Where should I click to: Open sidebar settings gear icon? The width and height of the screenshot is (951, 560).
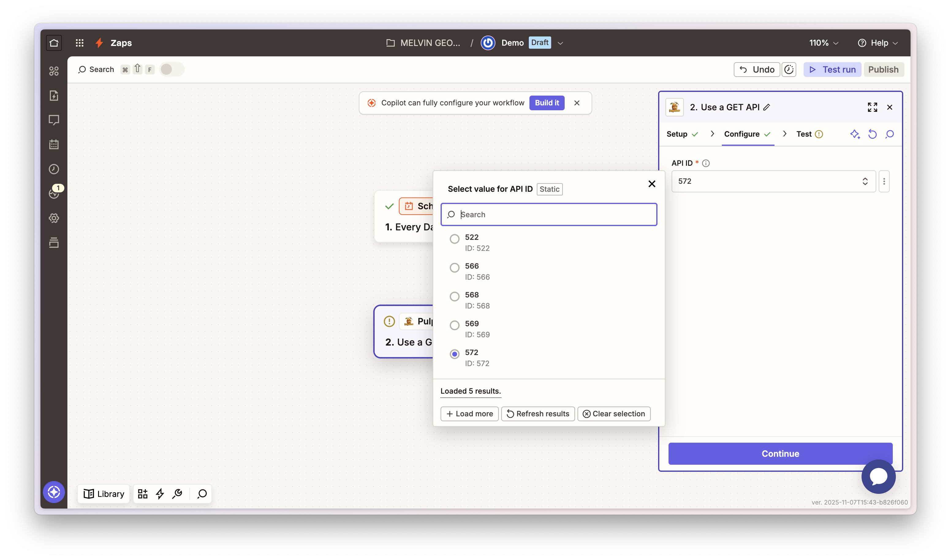(x=54, y=218)
